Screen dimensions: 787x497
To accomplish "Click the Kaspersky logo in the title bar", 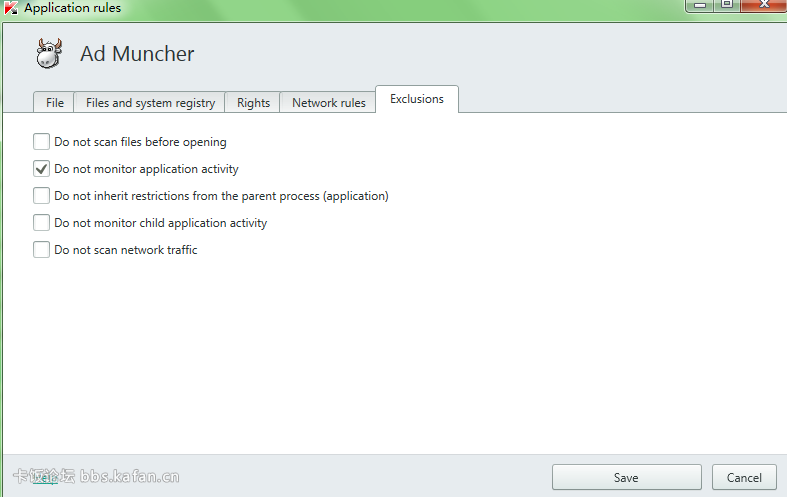I will [x=11, y=8].
